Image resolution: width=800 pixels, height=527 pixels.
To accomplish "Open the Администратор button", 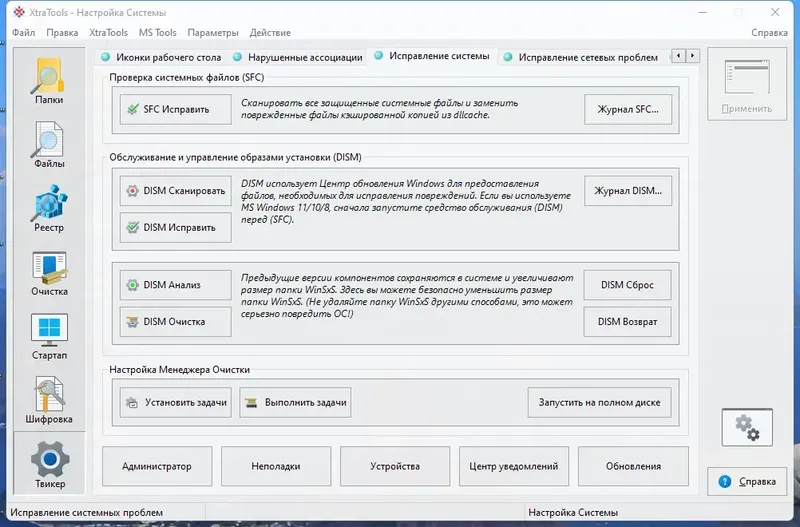I will 157,466.
